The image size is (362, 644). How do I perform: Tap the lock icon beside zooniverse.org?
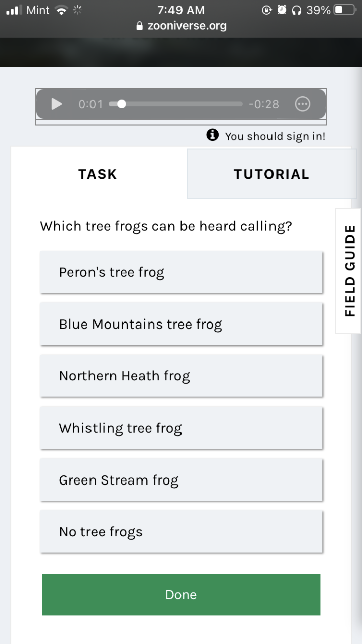[x=140, y=26]
